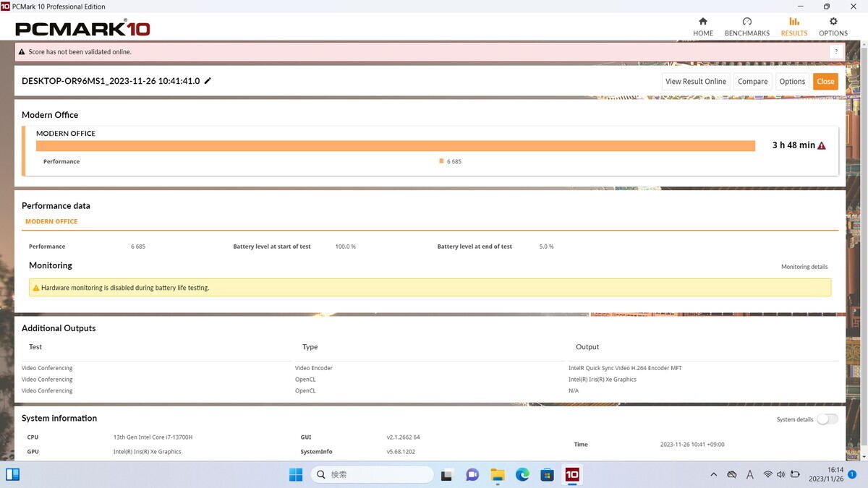
Task: Click the result name DESKTOP-OR96MS1 title
Action: pos(111,81)
